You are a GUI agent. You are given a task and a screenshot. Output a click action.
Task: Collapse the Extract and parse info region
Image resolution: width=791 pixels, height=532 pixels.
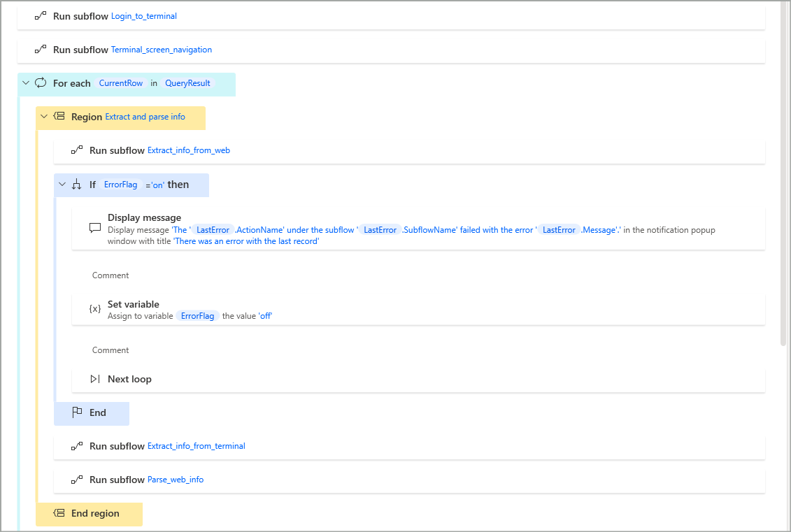(44, 117)
